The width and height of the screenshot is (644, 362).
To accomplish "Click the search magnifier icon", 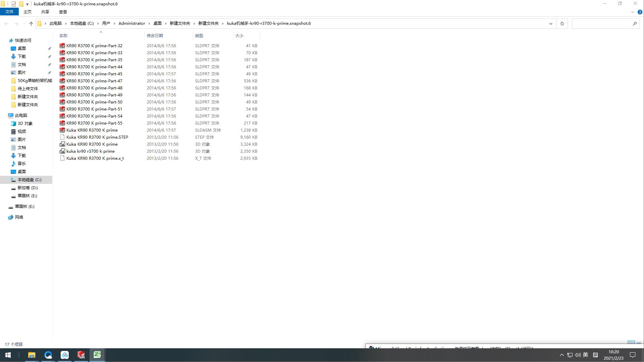I will click(x=635, y=23).
